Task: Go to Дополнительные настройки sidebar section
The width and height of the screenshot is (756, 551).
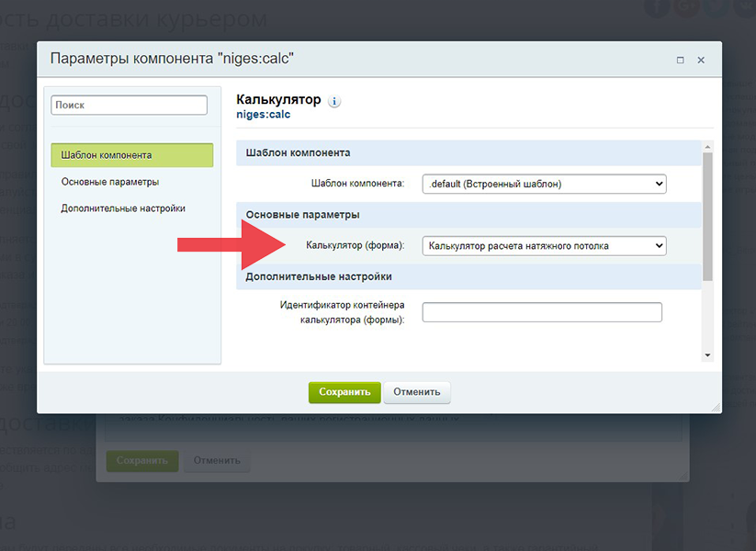Action: click(x=123, y=208)
